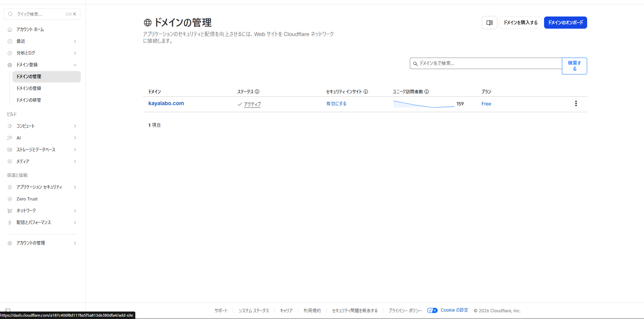
Task: Click the ユニーク訪問者数 info icon
Action: (x=427, y=92)
